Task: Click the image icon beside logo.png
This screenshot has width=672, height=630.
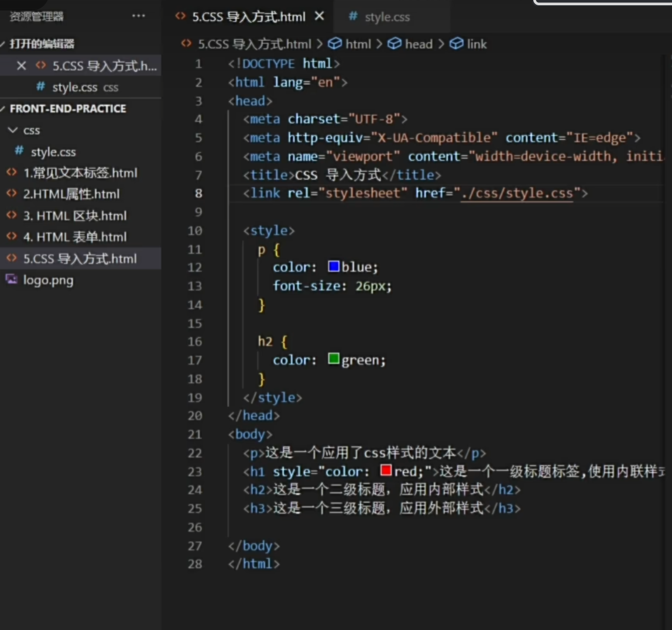Action: [x=11, y=279]
